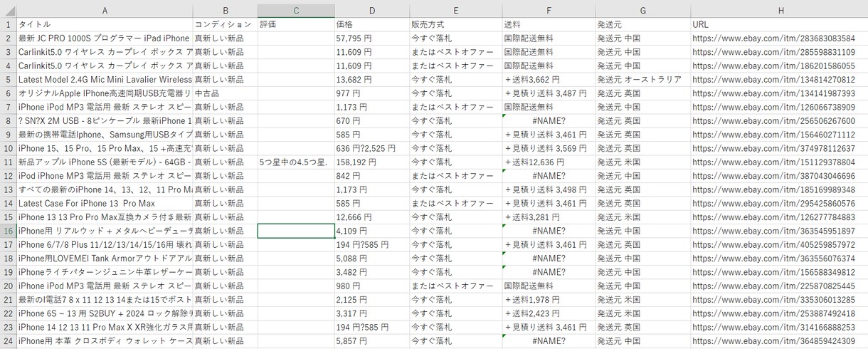This screenshot has width=868, height=349.
Task: Select column E header
Action: pos(456,11)
